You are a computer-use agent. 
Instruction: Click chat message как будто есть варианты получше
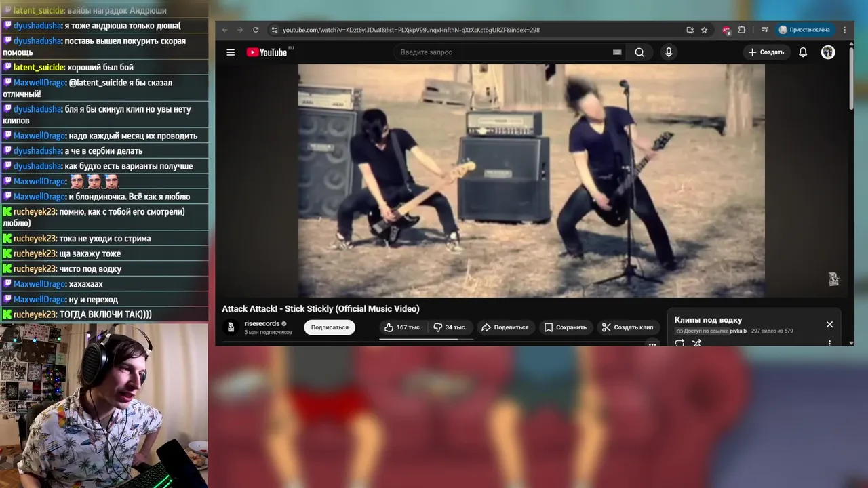coord(129,166)
